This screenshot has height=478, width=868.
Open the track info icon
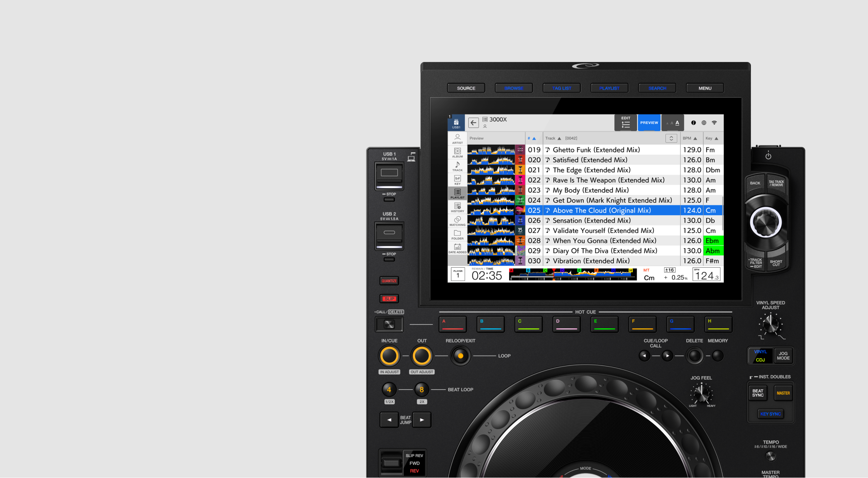pyautogui.click(x=693, y=123)
